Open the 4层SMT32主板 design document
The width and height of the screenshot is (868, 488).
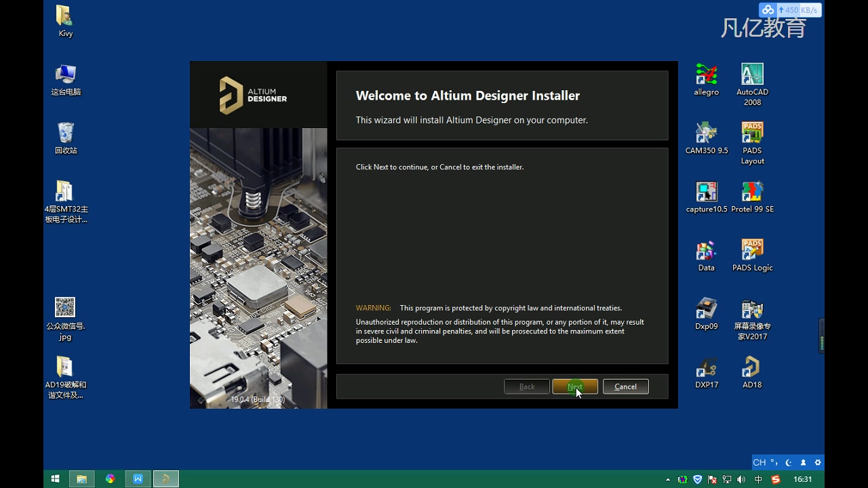point(65,192)
